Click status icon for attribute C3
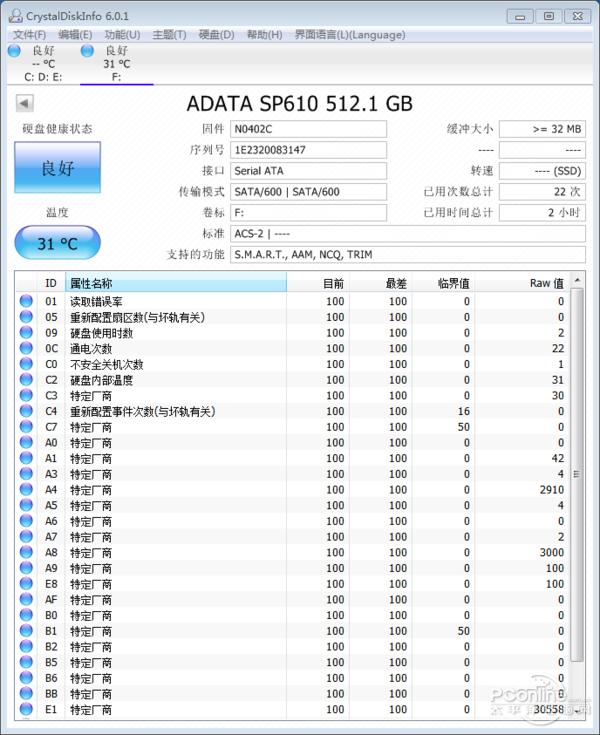This screenshot has width=600, height=735. click(x=26, y=395)
